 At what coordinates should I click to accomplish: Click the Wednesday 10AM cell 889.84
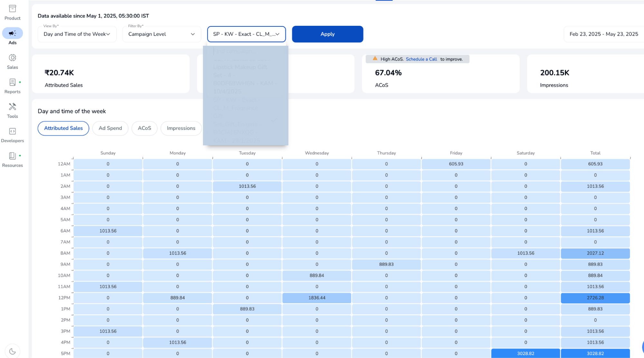click(317, 276)
